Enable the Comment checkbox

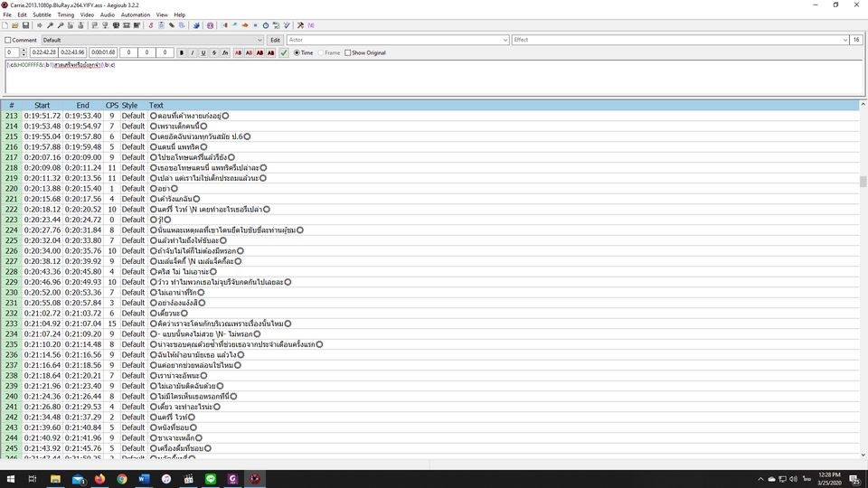click(8, 40)
